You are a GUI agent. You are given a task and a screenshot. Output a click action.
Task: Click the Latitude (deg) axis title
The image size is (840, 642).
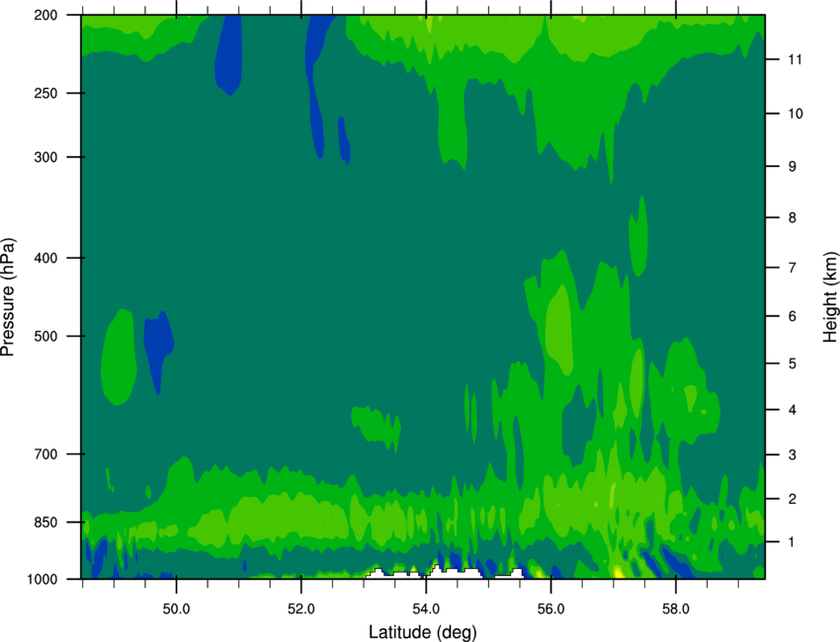click(x=423, y=632)
